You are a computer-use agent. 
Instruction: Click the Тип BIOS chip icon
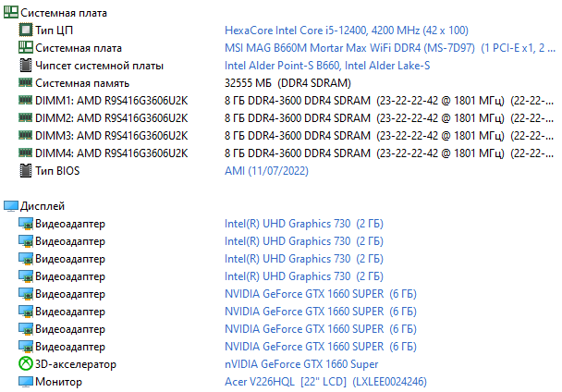(26, 171)
